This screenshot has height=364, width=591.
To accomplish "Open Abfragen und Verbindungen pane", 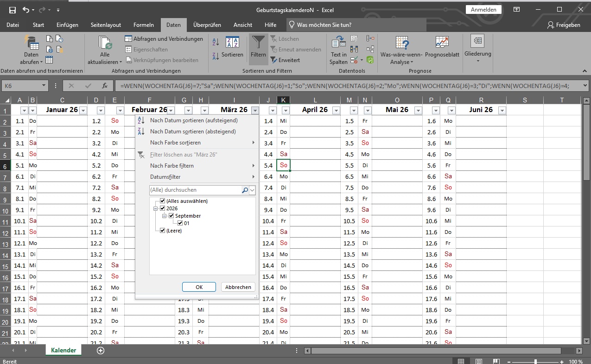I will point(165,39).
